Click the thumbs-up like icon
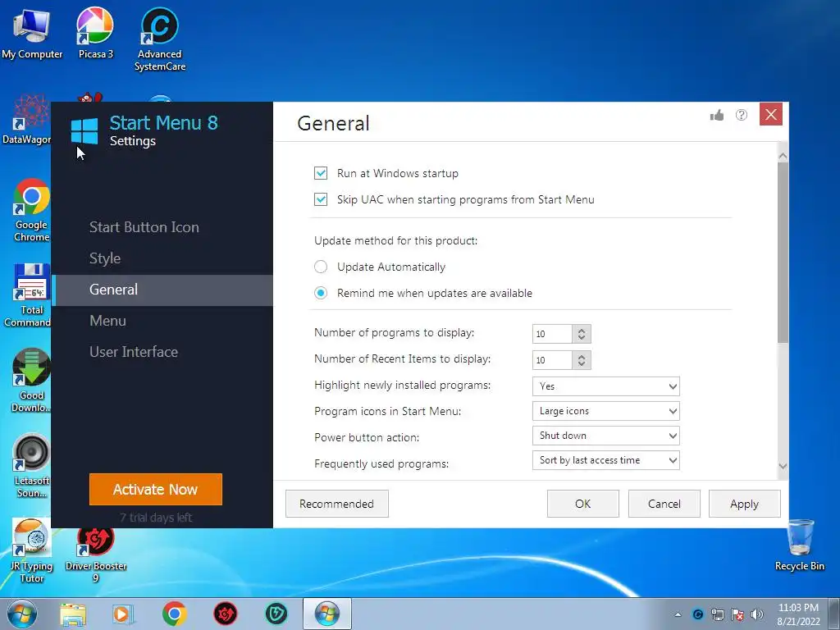This screenshot has height=630, width=840. tap(717, 115)
